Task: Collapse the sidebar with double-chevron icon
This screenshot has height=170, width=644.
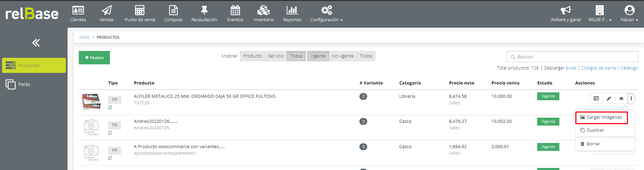Action: tap(36, 43)
